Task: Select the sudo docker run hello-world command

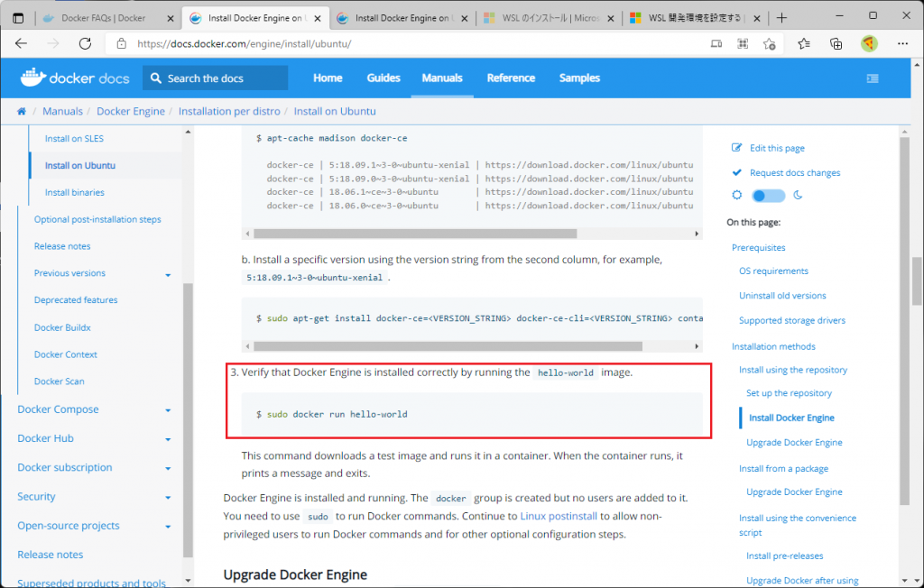Action: point(337,414)
